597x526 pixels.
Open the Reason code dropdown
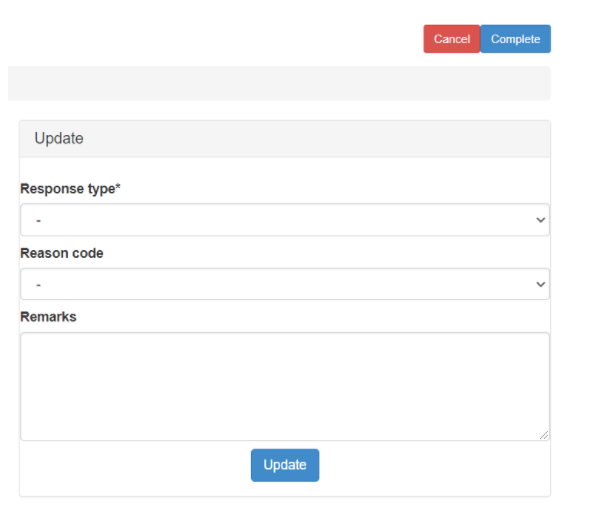pyautogui.click(x=285, y=284)
